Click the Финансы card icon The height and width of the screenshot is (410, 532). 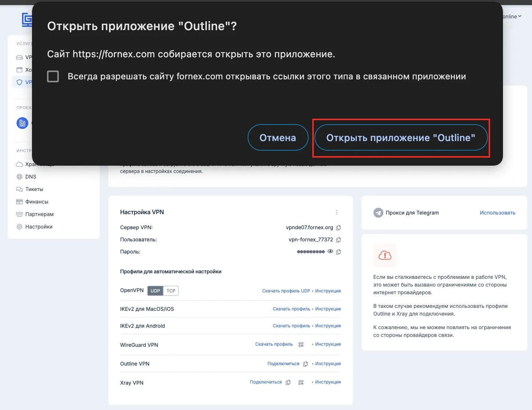pos(19,202)
